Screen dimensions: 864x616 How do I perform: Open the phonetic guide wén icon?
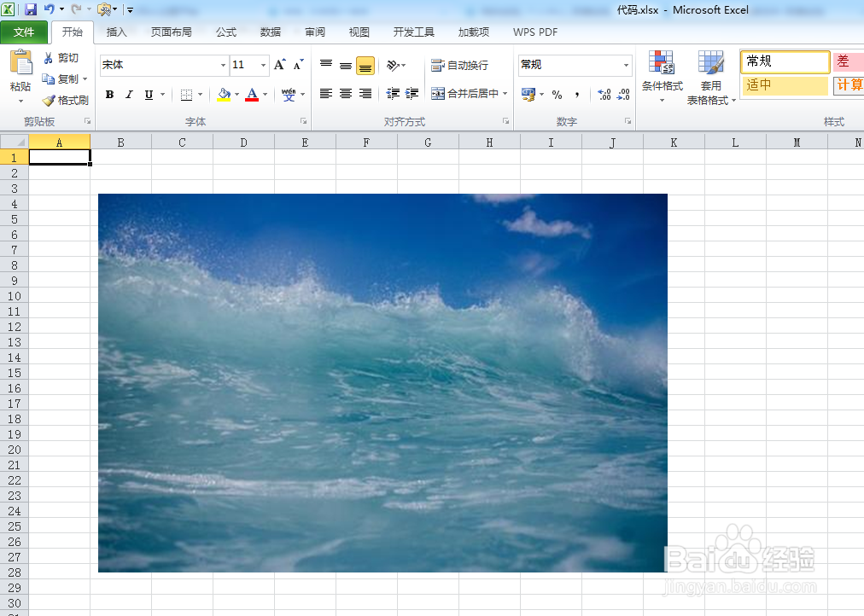(x=289, y=95)
